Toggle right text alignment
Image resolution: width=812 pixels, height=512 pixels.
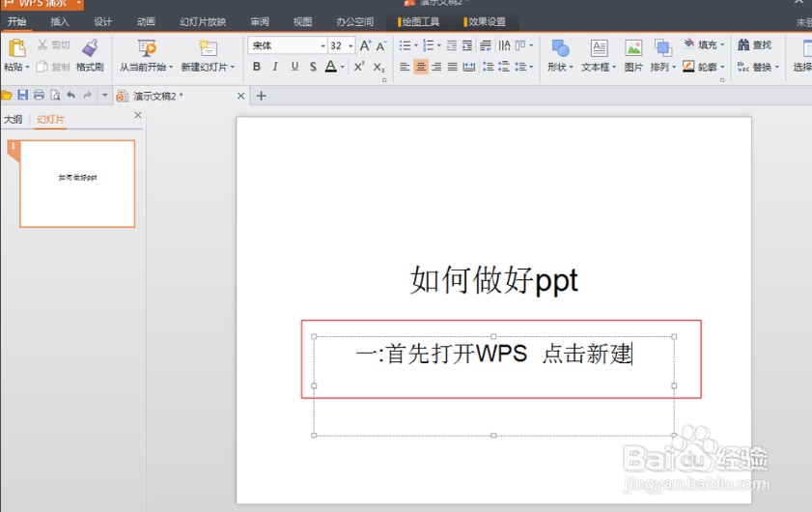(x=436, y=67)
